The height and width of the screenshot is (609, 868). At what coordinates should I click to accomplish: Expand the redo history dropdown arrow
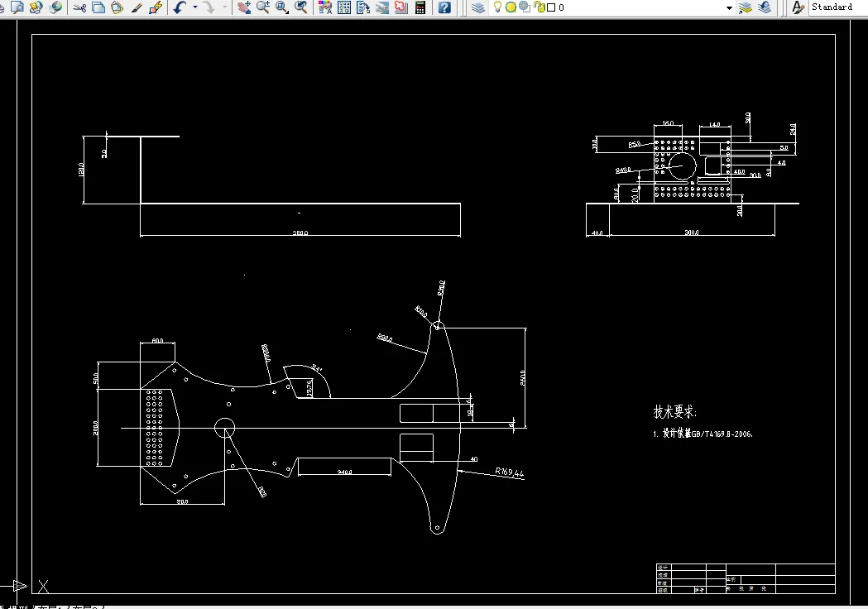224,7
